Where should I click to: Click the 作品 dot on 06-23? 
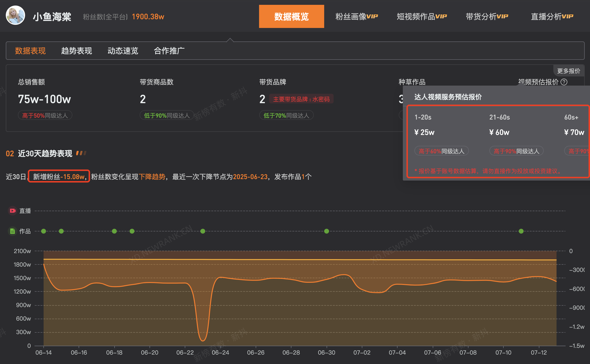tap(203, 231)
